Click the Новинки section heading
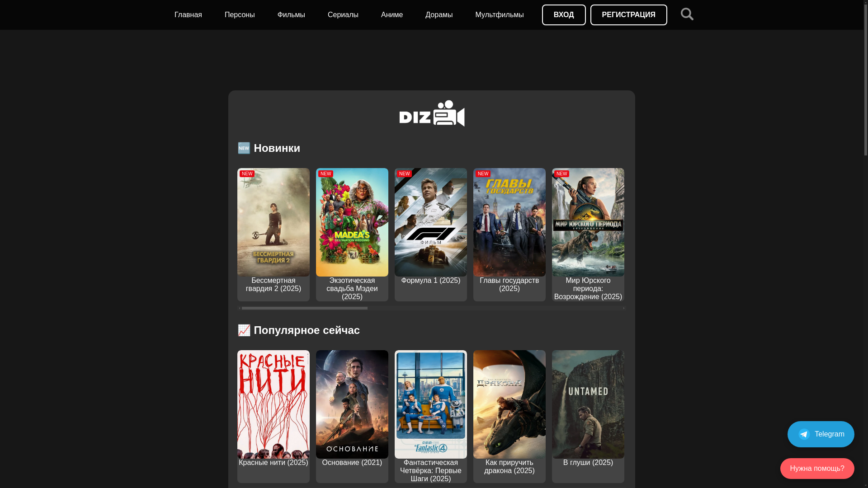 pos(269,148)
